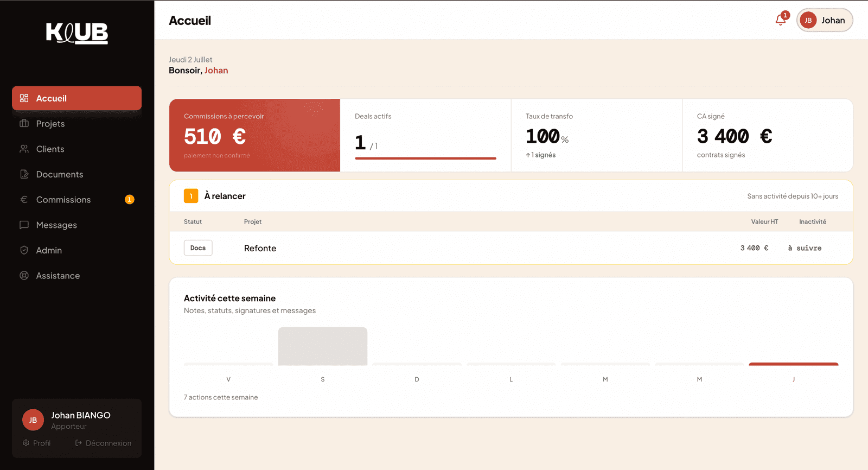Click the Docs status badge
Screen dimensions: 868x470
click(x=198, y=248)
